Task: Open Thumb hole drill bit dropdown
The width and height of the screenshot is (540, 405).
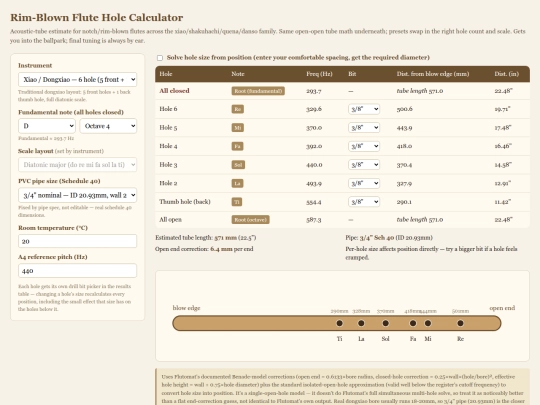Action: coord(364,202)
